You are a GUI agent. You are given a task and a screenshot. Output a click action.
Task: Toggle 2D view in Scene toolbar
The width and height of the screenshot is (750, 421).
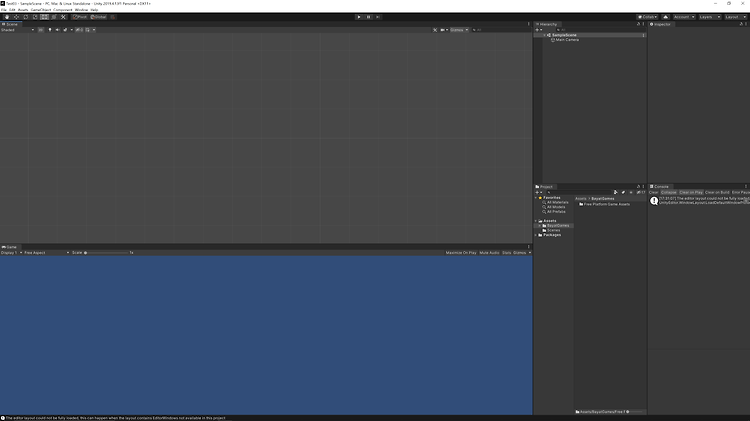(41, 30)
